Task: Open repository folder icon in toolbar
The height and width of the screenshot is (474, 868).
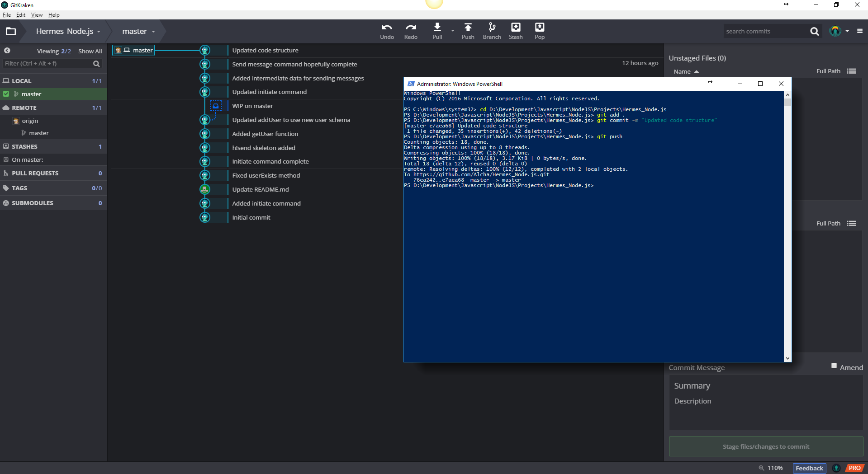Action: pyautogui.click(x=11, y=31)
